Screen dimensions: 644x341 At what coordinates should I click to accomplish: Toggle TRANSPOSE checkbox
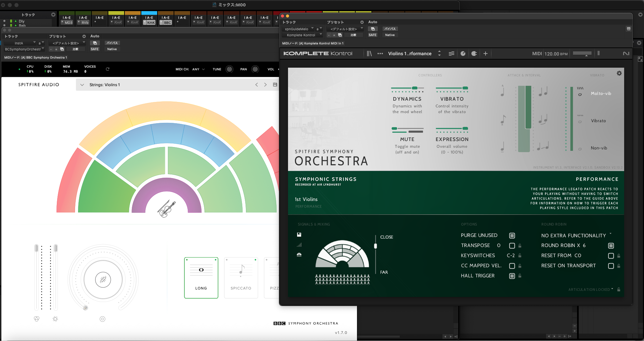512,246
